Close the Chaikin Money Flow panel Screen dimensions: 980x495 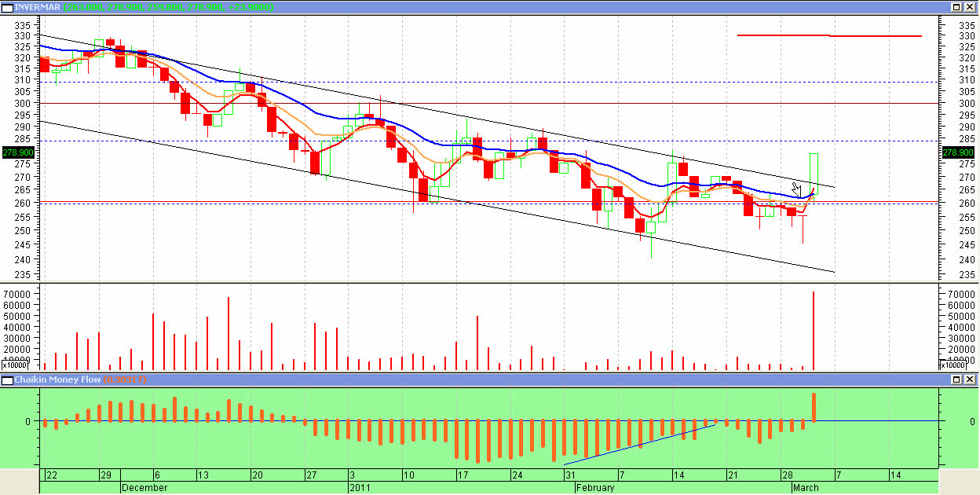coord(971,379)
